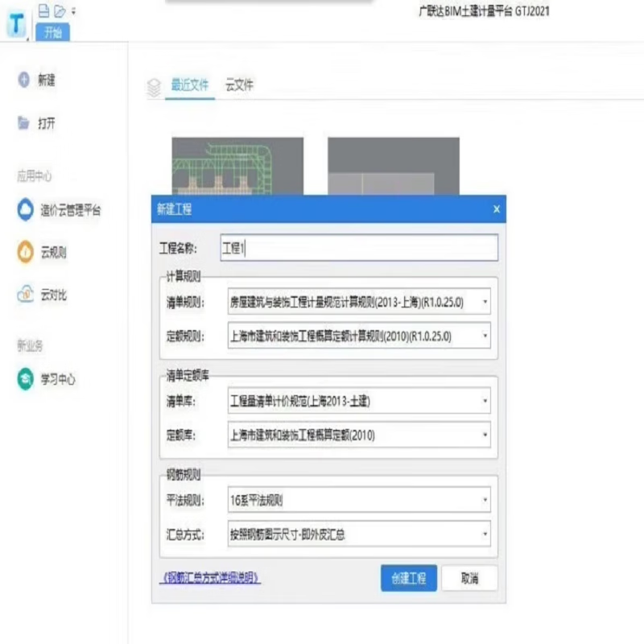Open 云对比 icon
644x644 pixels.
click(x=26, y=294)
